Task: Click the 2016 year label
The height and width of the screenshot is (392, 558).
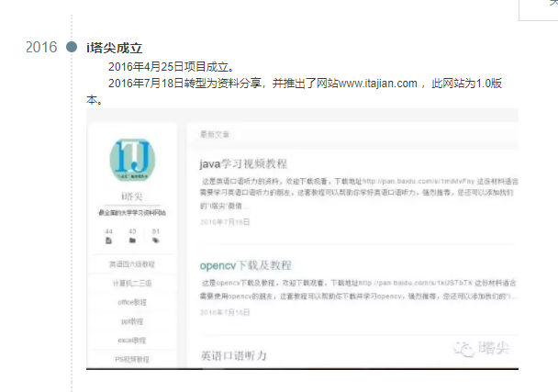Action: coord(41,48)
